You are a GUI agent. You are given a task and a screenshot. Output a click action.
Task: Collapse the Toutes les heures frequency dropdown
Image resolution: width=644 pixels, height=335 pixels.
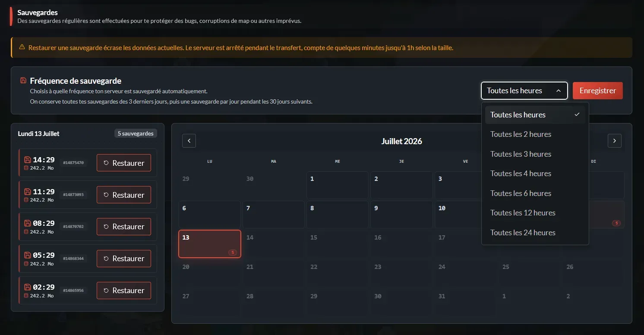pyautogui.click(x=524, y=91)
